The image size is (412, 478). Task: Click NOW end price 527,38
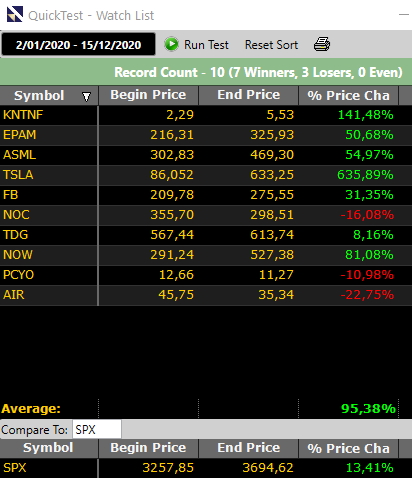pyautogui.click(x=272, y=255)
